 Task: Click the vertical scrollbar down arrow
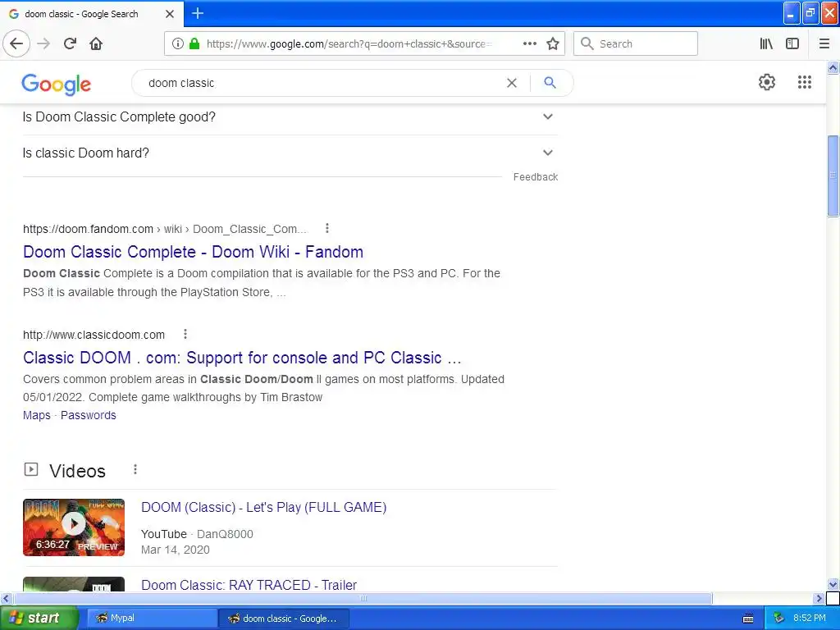click(x=833, y=584)
